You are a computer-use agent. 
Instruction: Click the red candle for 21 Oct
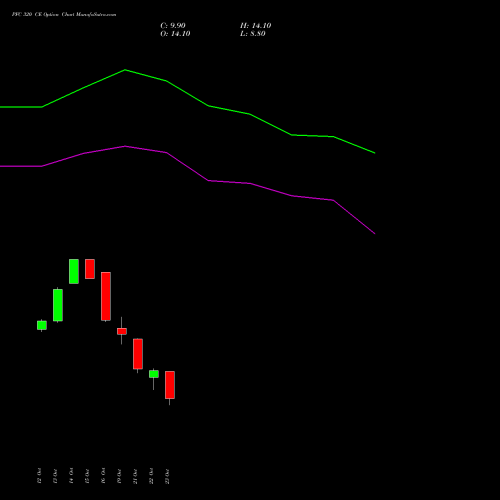(x=138, y=354)
